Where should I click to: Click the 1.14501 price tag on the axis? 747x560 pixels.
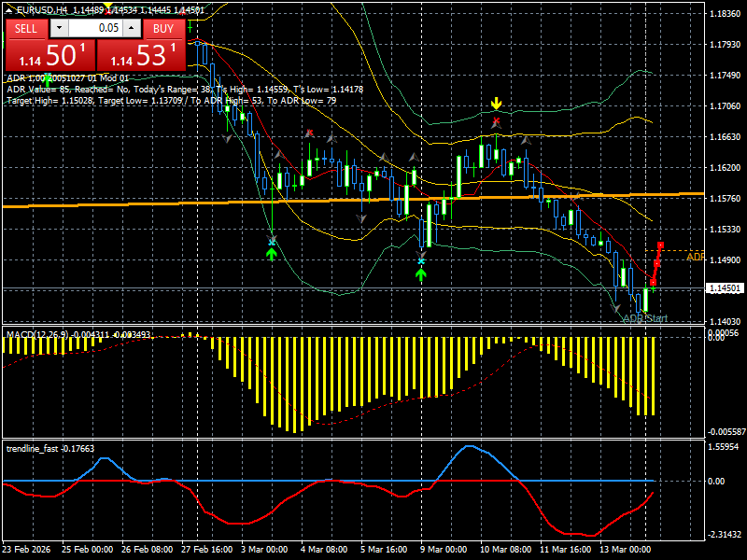point(725,287)
